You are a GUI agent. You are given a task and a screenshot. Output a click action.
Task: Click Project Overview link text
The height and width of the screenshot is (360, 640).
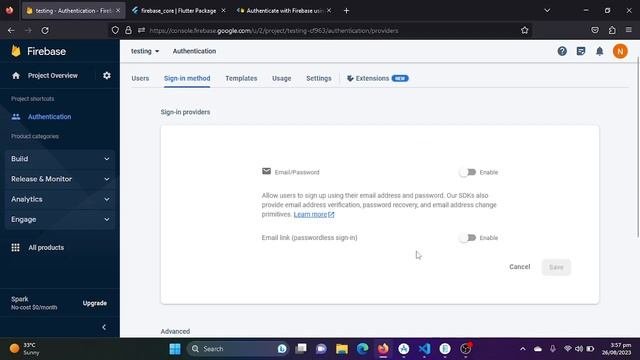53,76
